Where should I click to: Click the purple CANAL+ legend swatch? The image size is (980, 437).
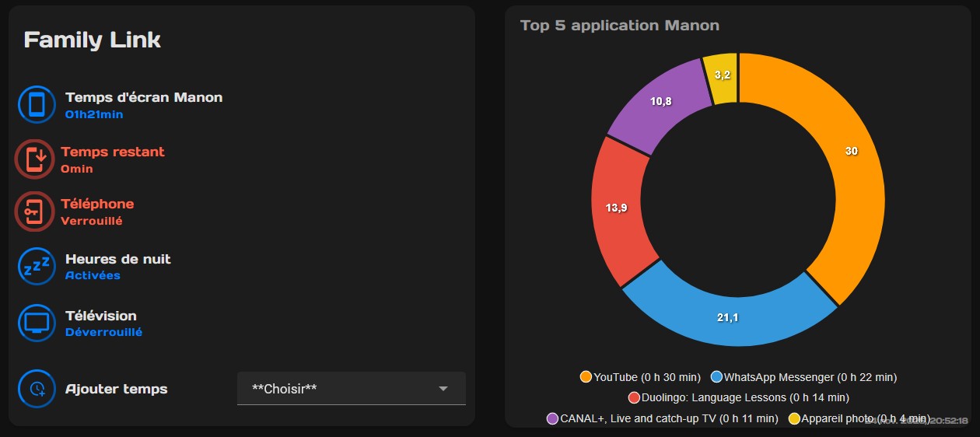pyautogui.click(x=553, y=418)
